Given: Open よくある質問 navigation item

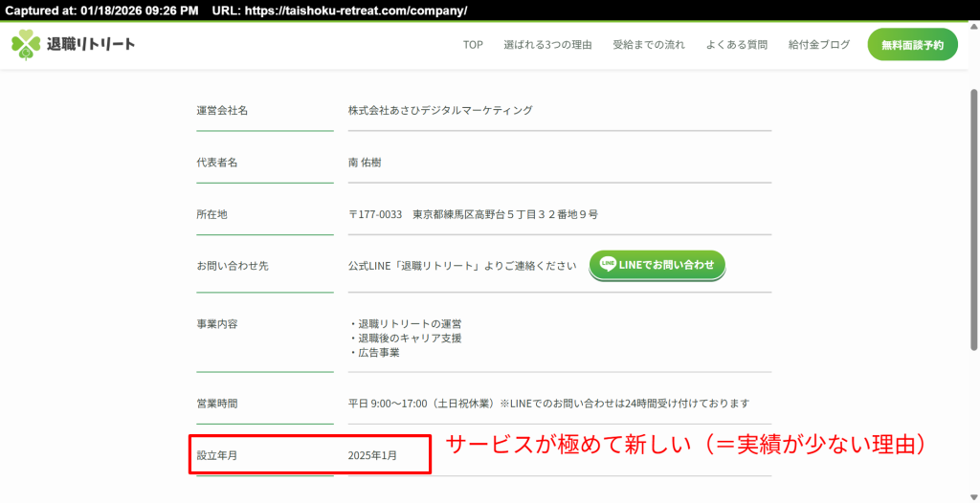Looking at the screenshot, I should (x=736, y=45).
